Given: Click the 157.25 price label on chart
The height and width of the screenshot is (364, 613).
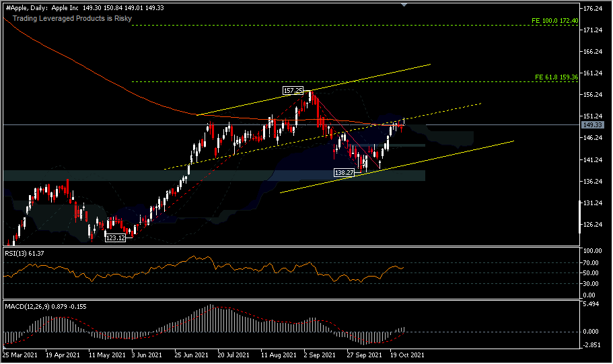Looking at the screenshot, I should [x=293, y=91].
